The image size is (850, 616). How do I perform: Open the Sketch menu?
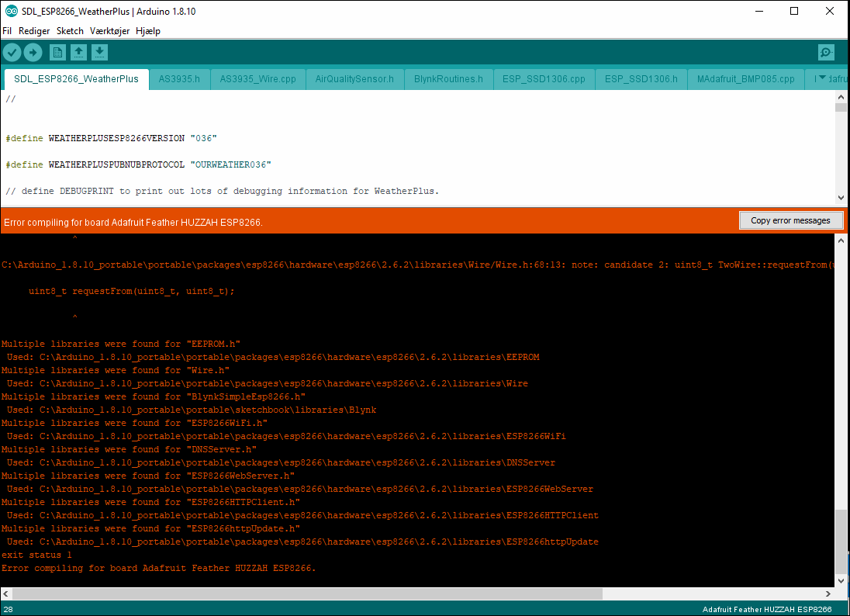click(x=70, y=31)
